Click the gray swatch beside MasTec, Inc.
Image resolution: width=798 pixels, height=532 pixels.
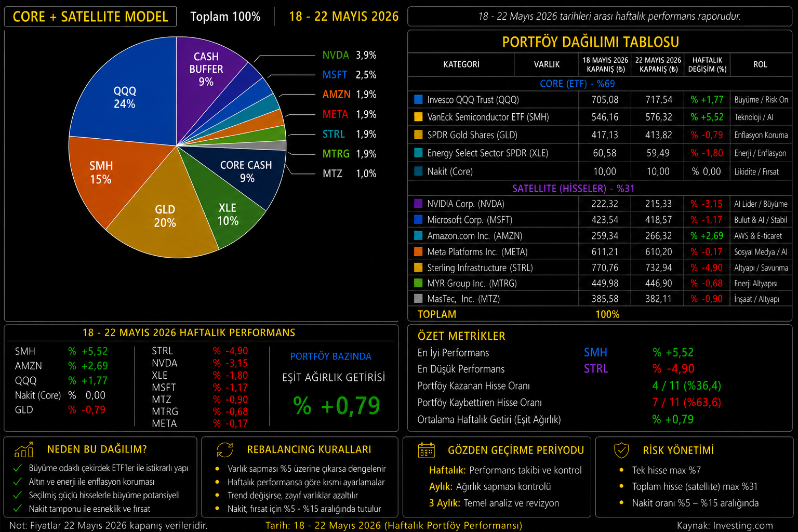click(x=418, y=299)
